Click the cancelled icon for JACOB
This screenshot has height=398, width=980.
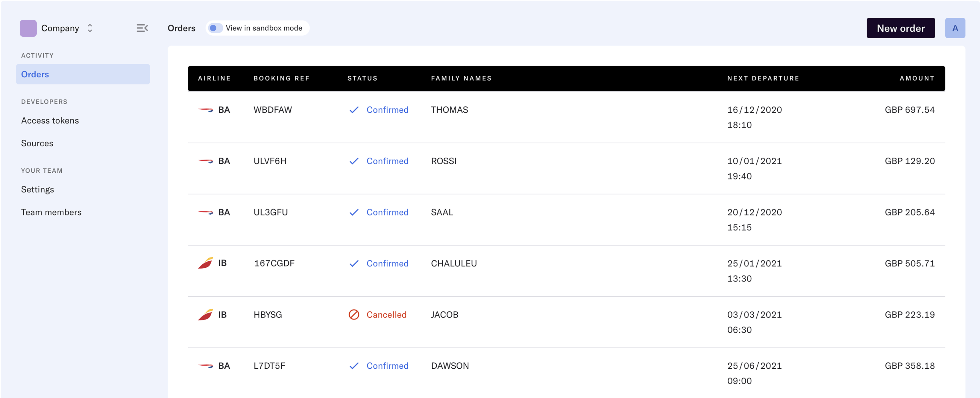click(x=354, y=315)
